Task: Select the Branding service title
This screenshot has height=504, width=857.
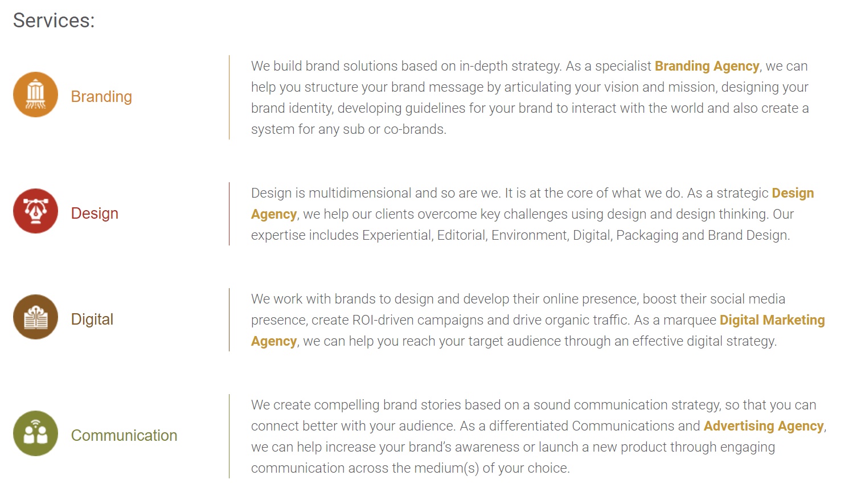Action: pyautogui.click(x=101, y=97)
